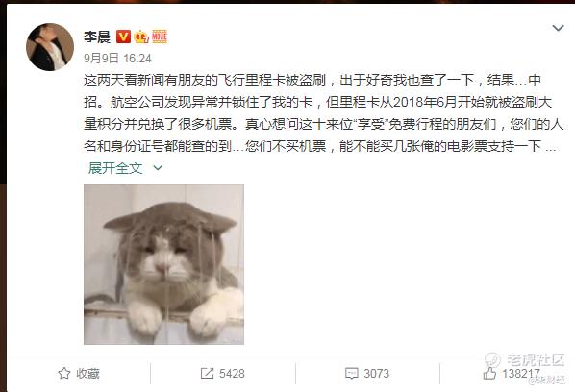Open the 3073 comments count

[376, 374]
